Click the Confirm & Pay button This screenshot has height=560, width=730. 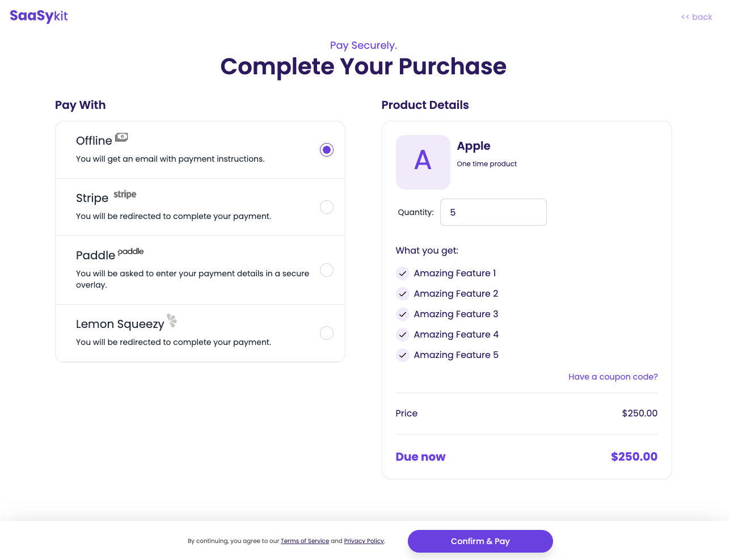[x=480, y=541]
